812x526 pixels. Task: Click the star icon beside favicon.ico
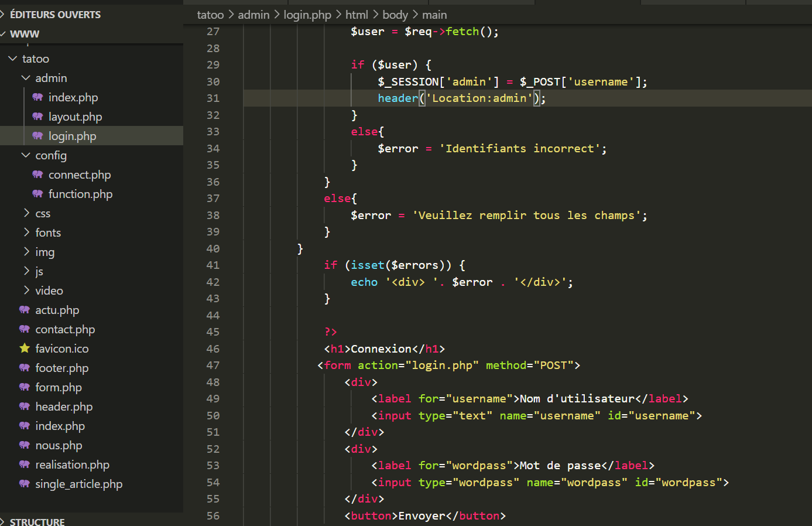click(25, 349)
